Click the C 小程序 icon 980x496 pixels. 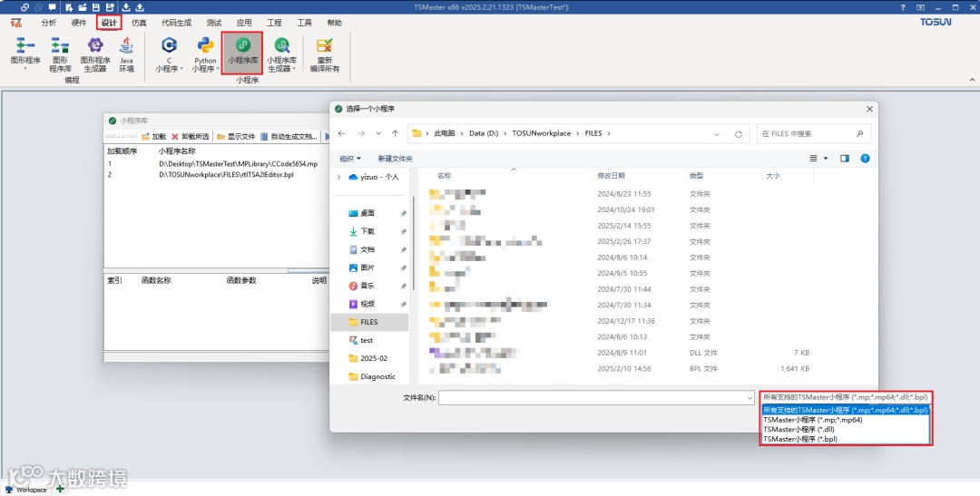pos(169,46)
